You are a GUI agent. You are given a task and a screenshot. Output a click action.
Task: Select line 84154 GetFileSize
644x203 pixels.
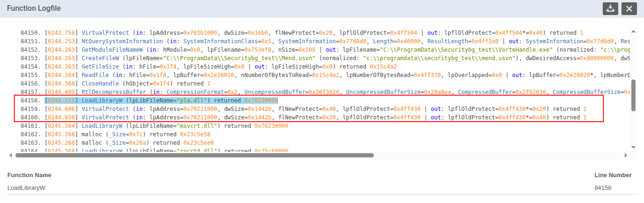tap(209, 67)
